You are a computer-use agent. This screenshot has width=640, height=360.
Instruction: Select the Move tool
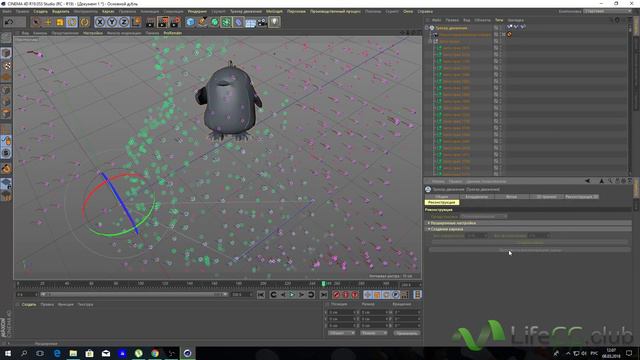[x=48, y=22]
